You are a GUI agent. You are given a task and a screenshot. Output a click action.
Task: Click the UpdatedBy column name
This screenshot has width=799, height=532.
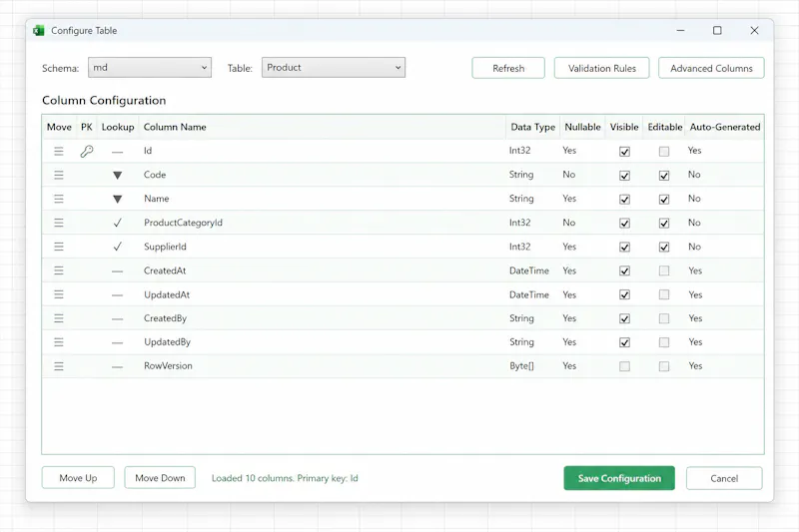167,341
